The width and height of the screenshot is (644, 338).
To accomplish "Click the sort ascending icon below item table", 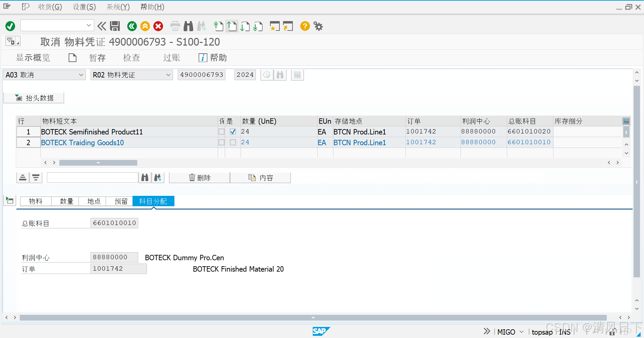I will 23,177.
